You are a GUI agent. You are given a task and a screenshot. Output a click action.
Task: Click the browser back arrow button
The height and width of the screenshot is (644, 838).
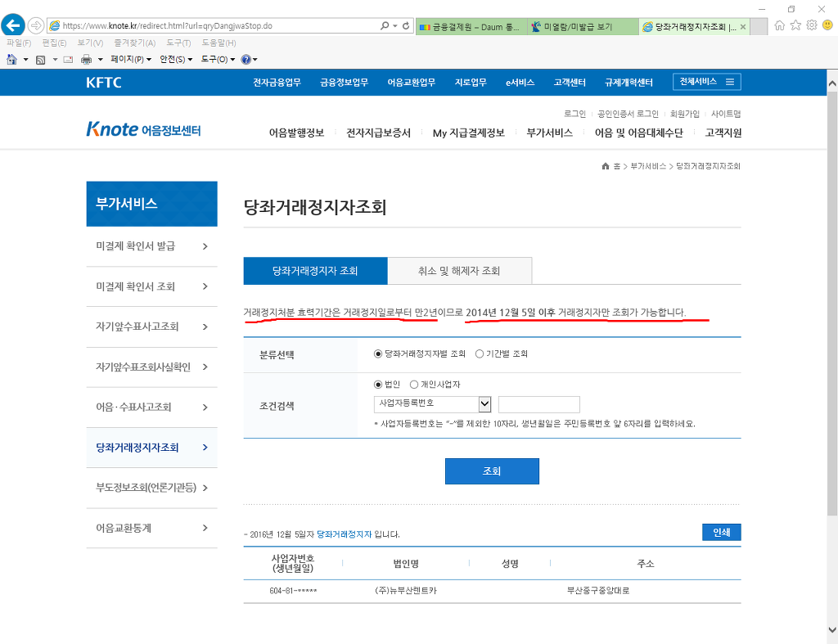[13, 25]
